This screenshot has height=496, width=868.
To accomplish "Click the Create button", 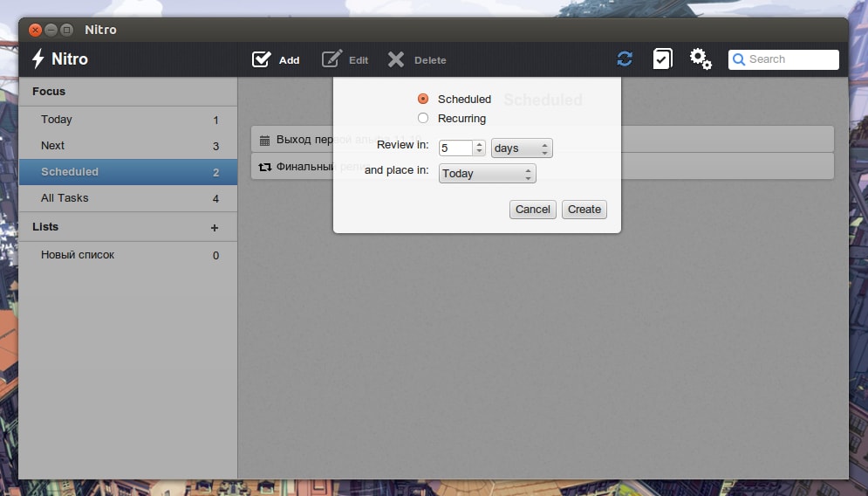I will [x=584, y=210].
